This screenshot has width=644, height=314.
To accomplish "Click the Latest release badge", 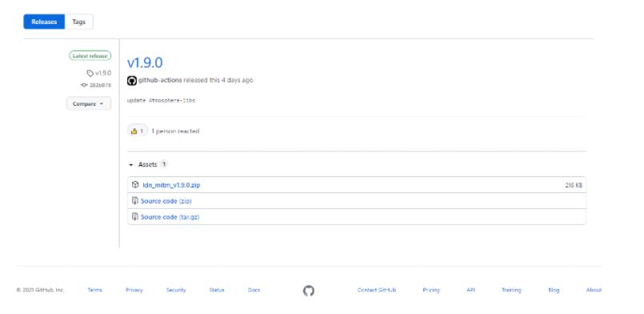I will [90, 56].
